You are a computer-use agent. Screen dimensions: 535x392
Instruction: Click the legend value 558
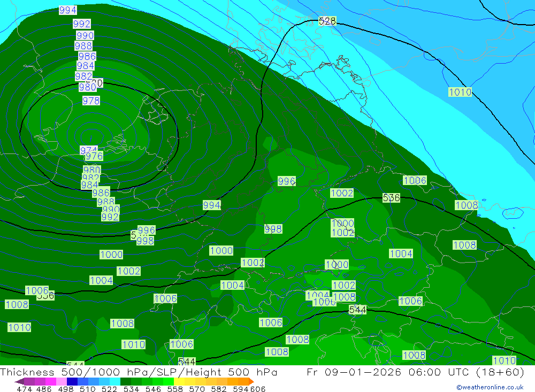point(175,389)
